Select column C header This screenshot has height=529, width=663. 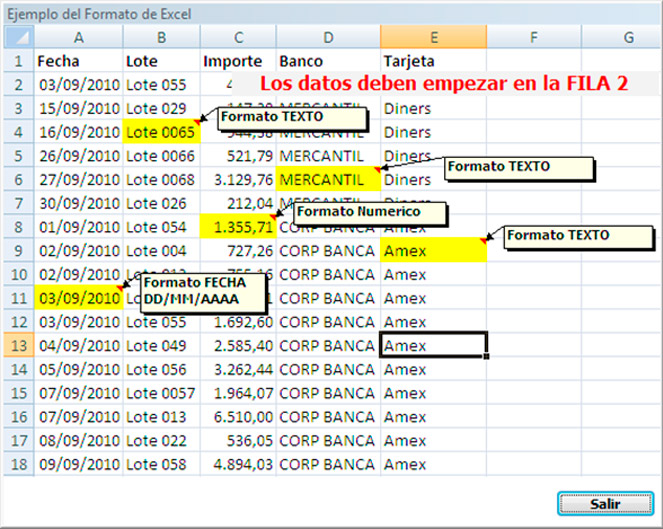coord(238,37)
